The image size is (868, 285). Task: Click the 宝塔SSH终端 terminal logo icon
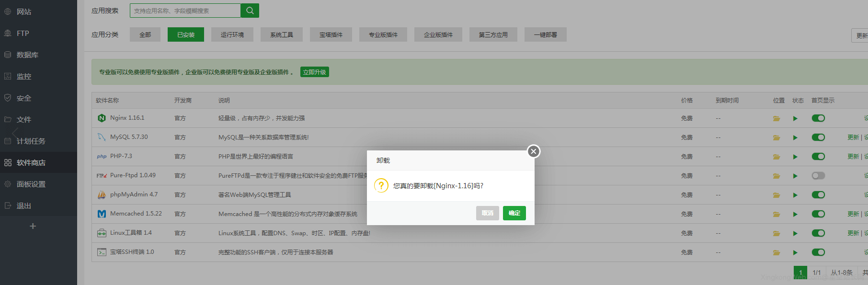[x=102, y=252]
